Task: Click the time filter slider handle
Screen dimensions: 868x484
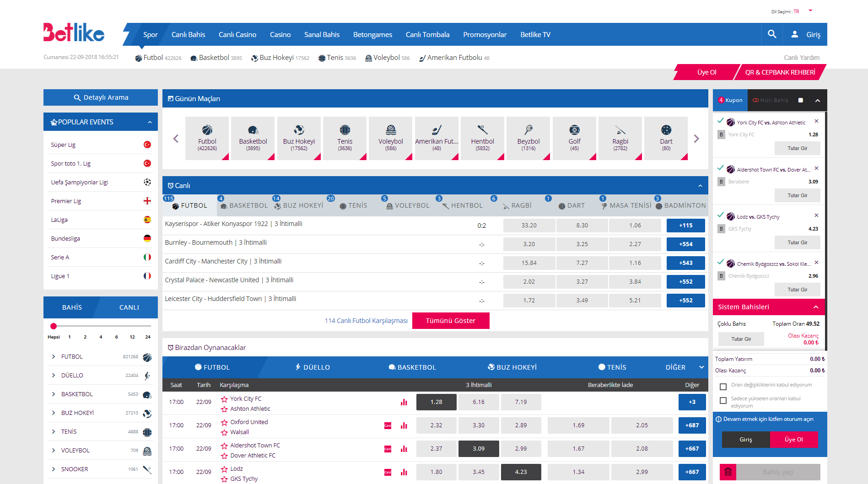Action: click(x=54, y=326)
